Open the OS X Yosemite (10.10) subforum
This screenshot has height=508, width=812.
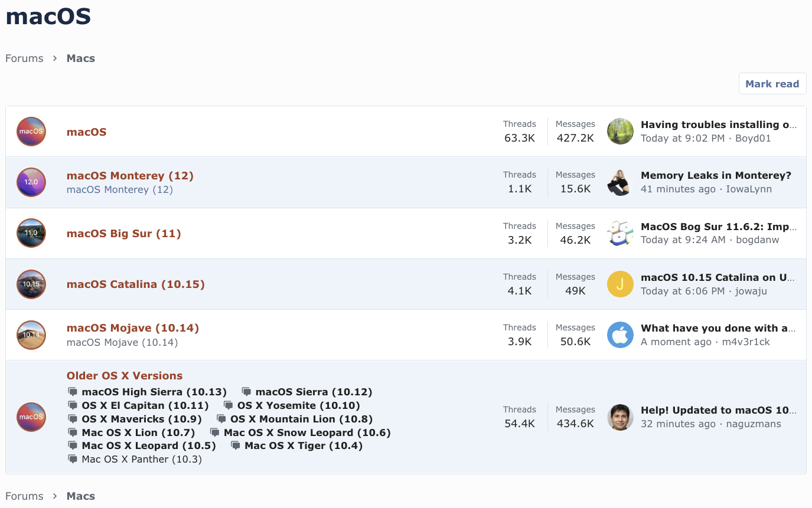point(298,405)
